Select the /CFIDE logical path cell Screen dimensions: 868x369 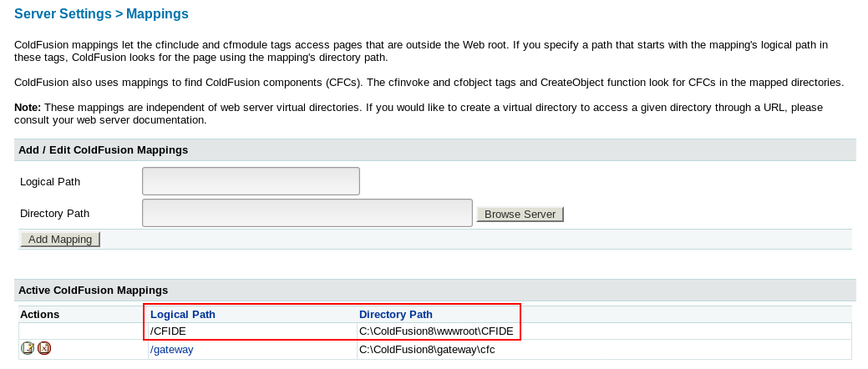(x=169, y=331)
